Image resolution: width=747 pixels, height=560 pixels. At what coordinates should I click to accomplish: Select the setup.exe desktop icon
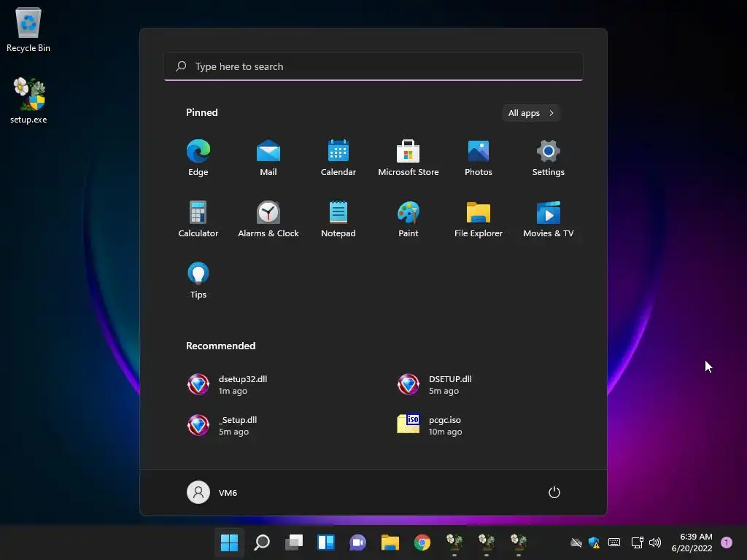(28, 101)
